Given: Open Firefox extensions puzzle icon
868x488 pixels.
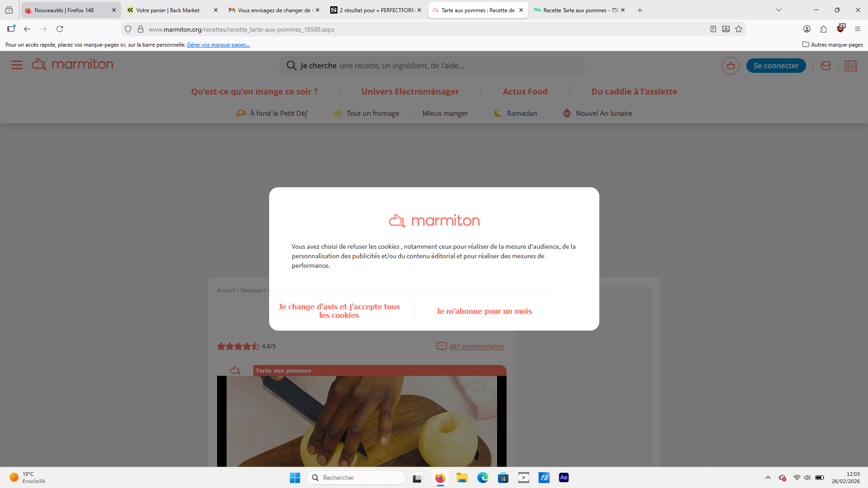Looking at the screenshot, I should coord(823,29).
